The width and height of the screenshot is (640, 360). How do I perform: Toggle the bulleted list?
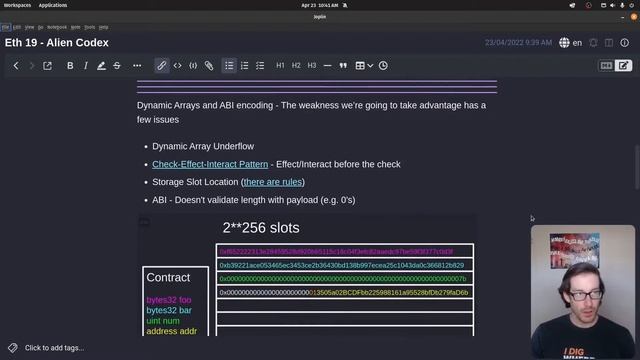[229, 66]
